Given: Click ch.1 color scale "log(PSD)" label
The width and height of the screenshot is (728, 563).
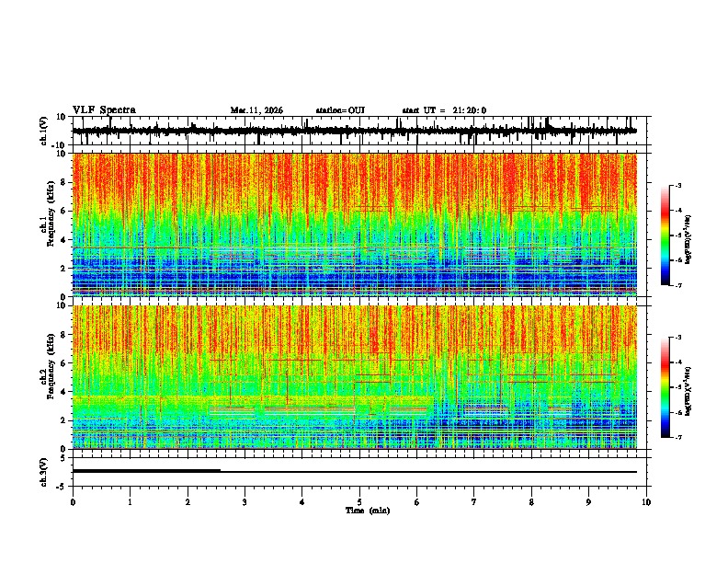Looking at the screenshot, I should pos(688,240).
